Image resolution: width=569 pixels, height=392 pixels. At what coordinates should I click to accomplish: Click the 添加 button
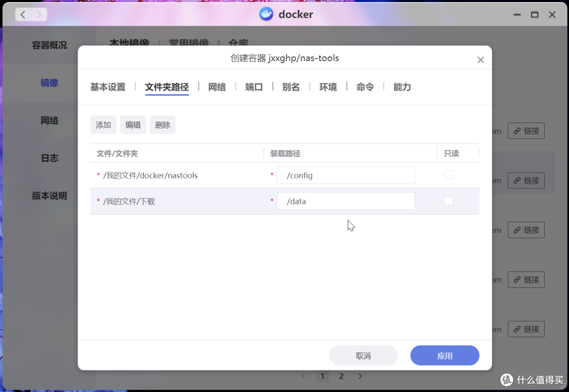click(x=103, y=125)
